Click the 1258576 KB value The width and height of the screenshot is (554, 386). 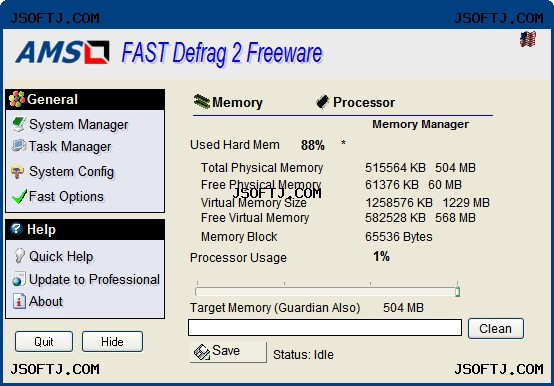tap(399, 203)
